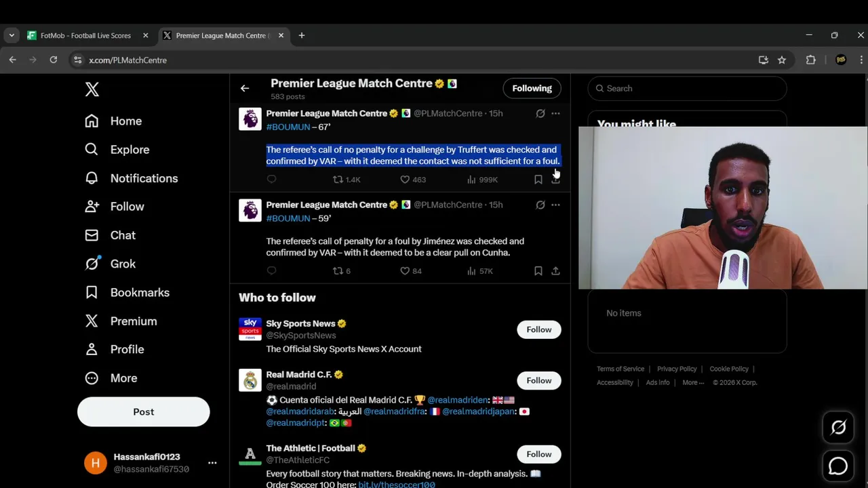This screenshot has height=488, width=868.
Task: Bookmark the 67' BOUMUN post
Action: (x=538, y=180)
